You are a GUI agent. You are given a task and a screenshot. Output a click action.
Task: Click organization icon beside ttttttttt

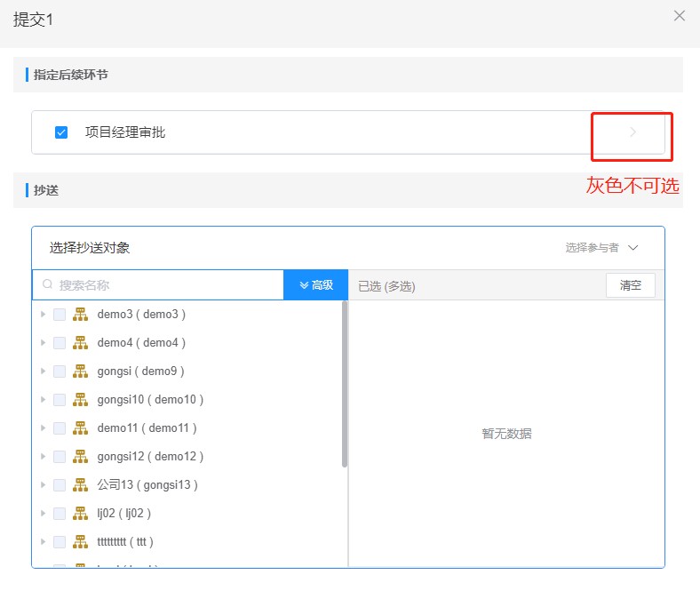[x=80, y=541]
